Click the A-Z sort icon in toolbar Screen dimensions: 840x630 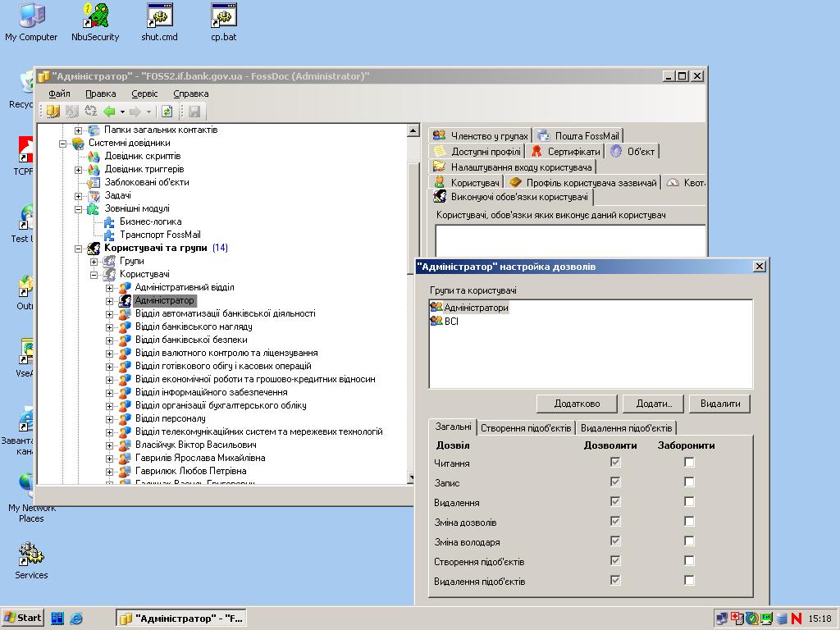click(90, 112)
